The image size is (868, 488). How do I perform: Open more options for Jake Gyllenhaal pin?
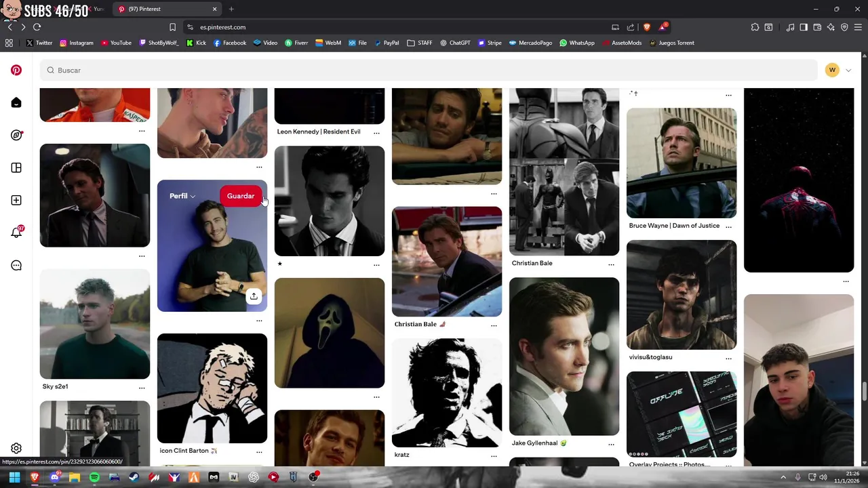611,444
